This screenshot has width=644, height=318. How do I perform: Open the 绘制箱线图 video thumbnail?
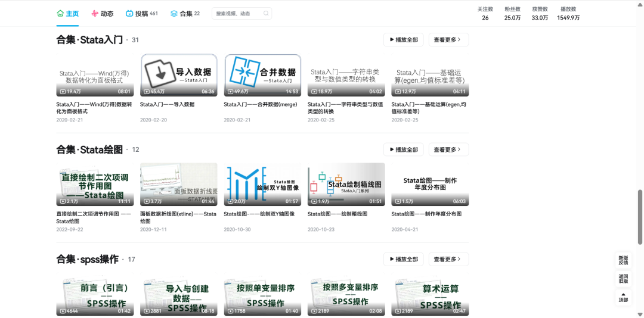346,185
